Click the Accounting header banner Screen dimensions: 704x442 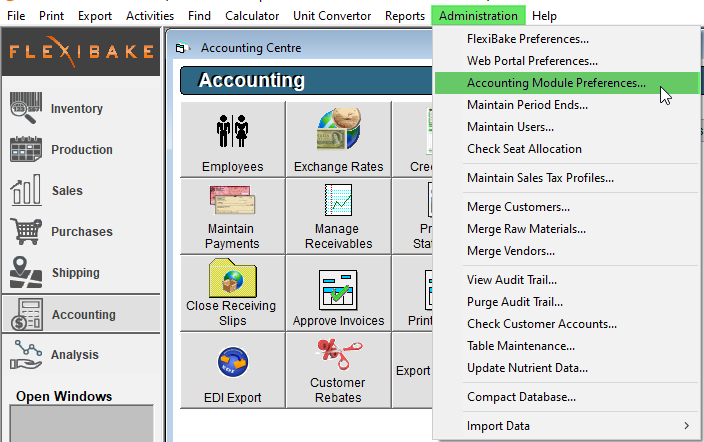(307, 80)
